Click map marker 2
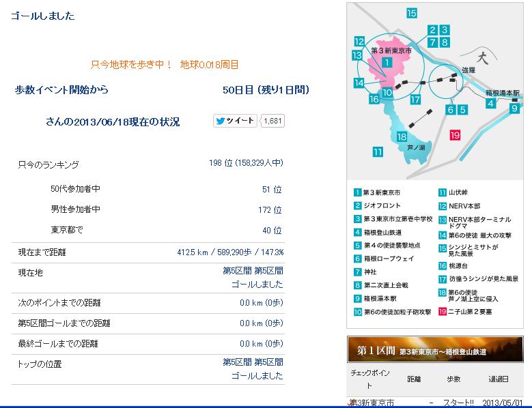Image resolution: width=532 pixels, height=408 pixels. coord(432,30)
